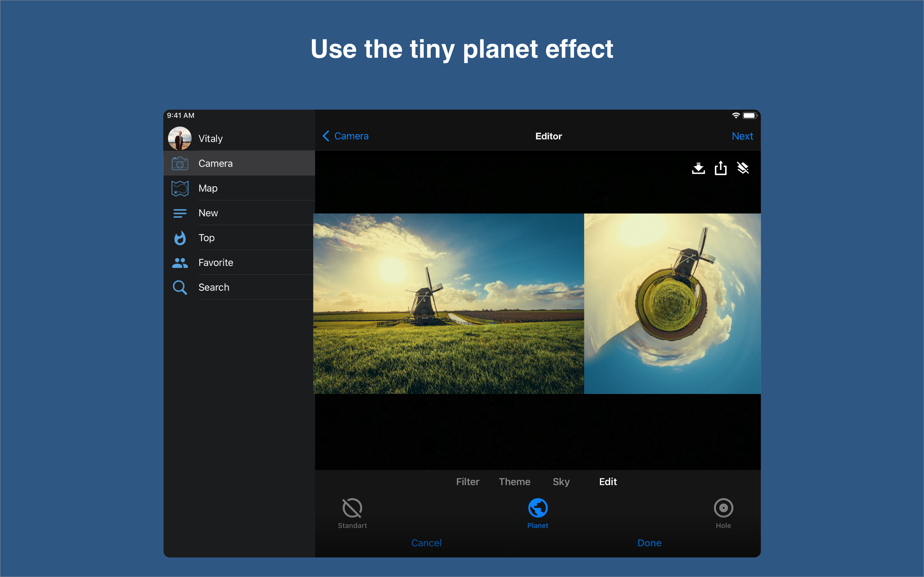Choose the Hole effect icon
The width and height of the screenshot is (924, 577).
[723, 508]
